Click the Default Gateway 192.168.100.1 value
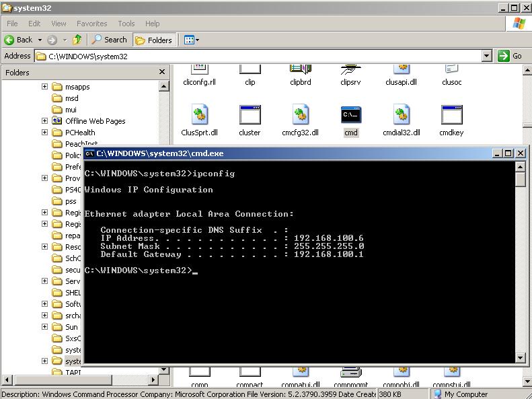 [x=328, y=254]
